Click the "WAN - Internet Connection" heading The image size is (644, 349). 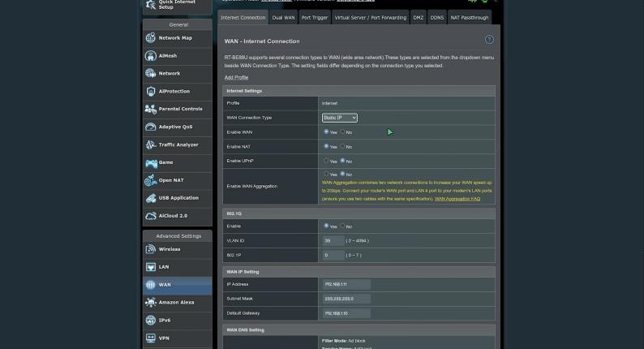pos(262,41)
